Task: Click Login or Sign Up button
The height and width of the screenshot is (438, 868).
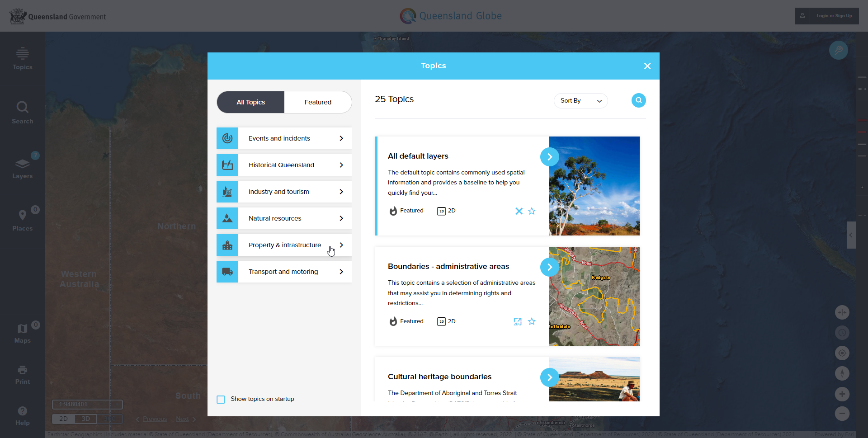Action: [827, 16]
